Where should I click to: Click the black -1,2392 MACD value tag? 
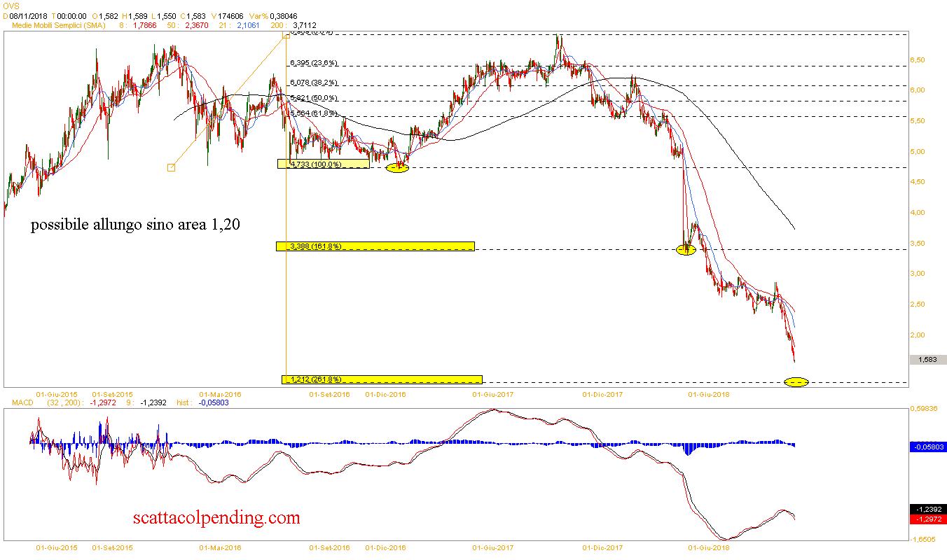click(x=927, y=510)
